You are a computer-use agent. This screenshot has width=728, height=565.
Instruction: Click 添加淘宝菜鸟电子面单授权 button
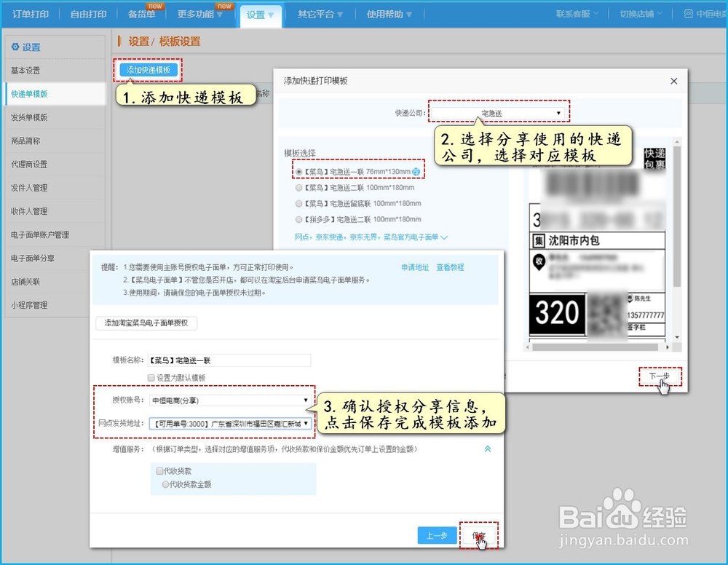pyautogui.click(x=146, y=323)
